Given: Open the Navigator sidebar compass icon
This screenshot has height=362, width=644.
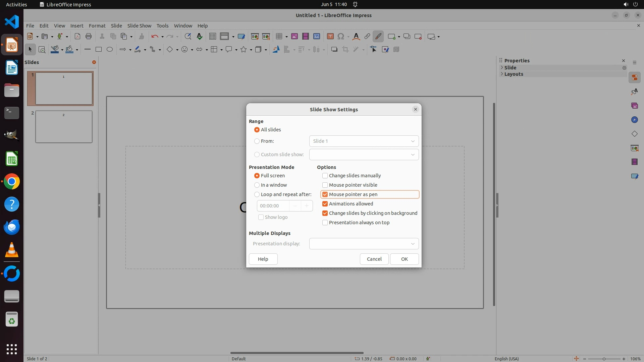Looking at the screenshot, I should click(x=634, y=120).
